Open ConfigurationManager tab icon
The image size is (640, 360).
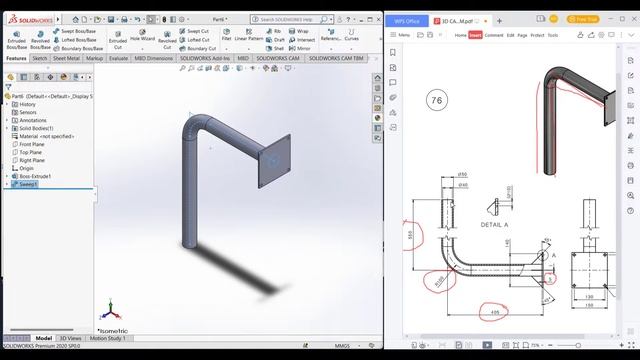point(37,77)
